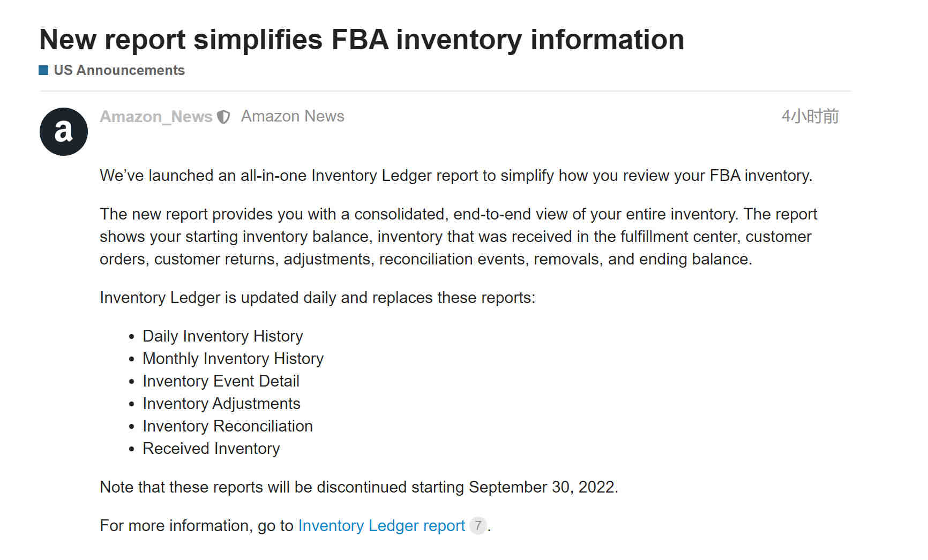
Task: Click the Amazon_News avatar logo
Action: coord(64,132)
